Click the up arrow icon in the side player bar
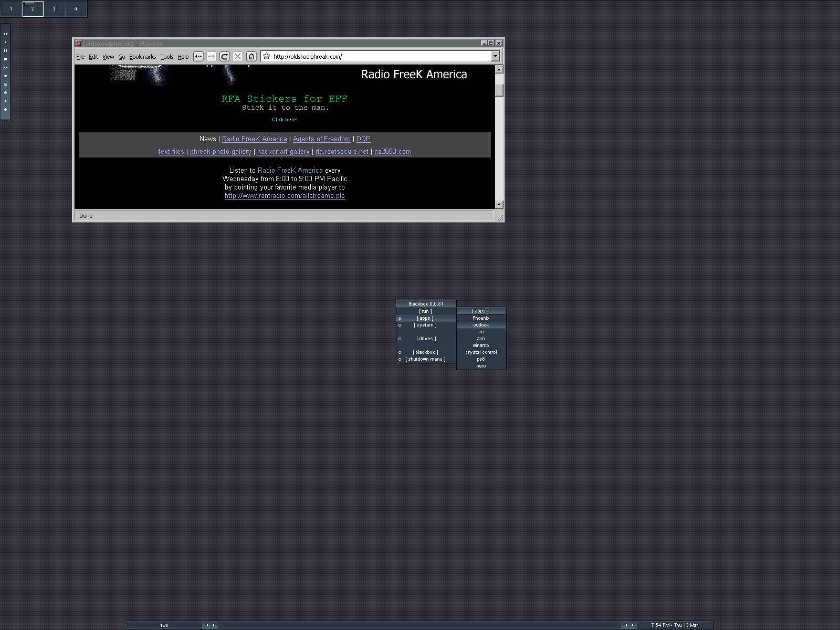The image size is (840, 630). coord(6,101)
